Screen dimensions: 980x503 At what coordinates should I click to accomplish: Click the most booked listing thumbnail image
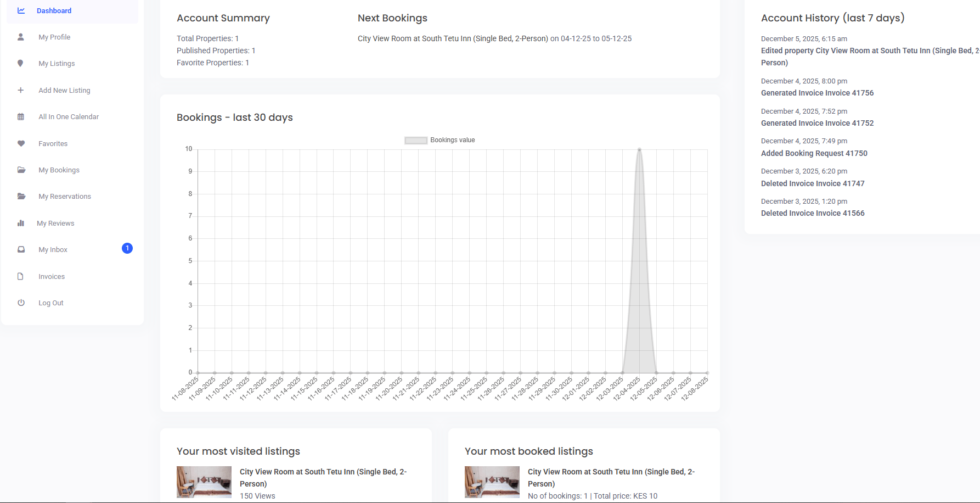[492, 482]
